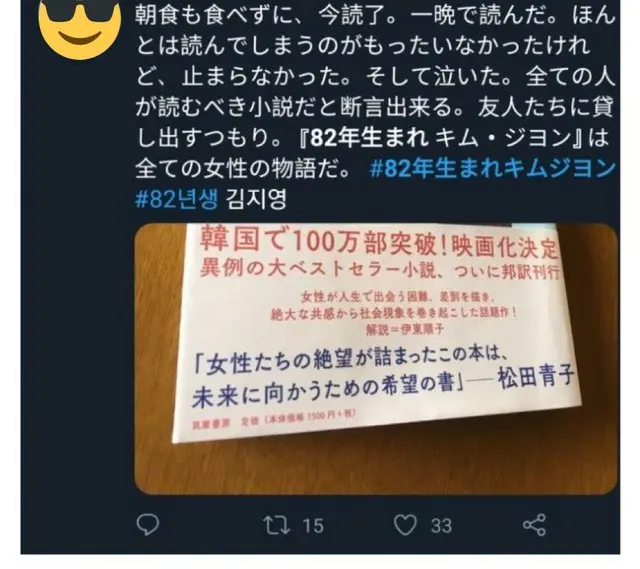This screenshot has height=569, width=640.
Task: Enlarge the attached book band photo
Action: (376, 359)
